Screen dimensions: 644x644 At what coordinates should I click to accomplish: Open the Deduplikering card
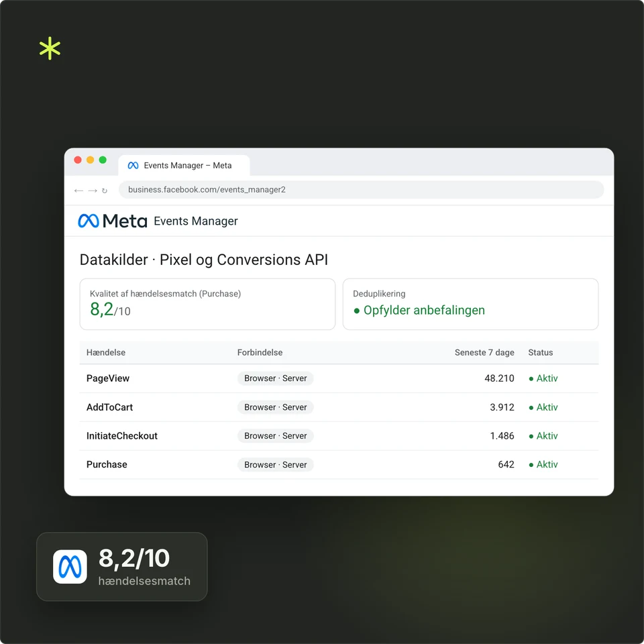point(470,304)
